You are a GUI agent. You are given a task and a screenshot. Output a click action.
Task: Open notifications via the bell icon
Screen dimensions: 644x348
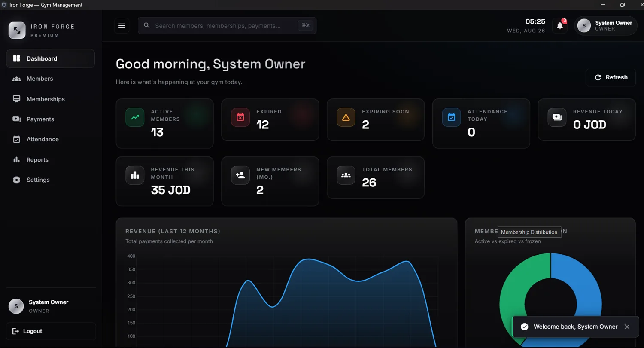coord(560,26)
